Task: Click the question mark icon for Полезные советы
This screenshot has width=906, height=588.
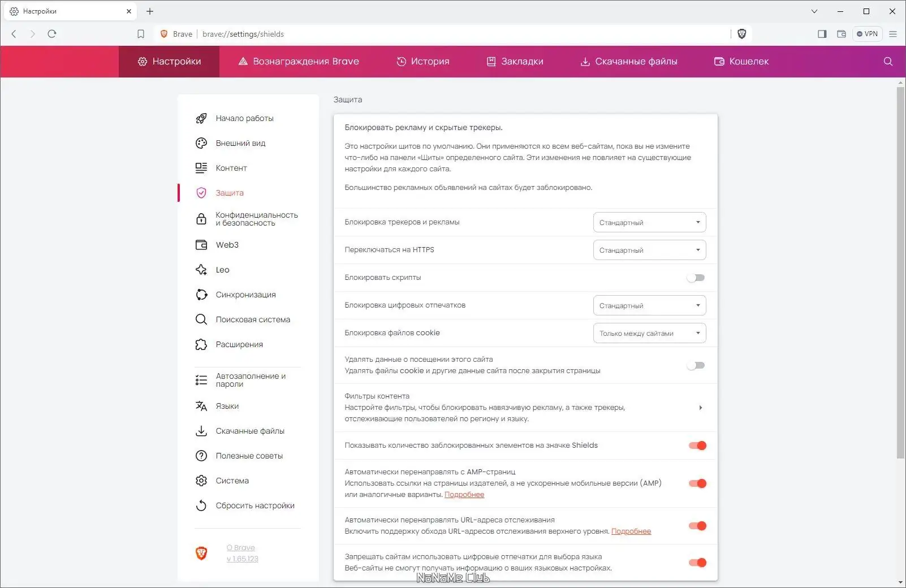Action: pyautogui.click(x=201, y=456)
